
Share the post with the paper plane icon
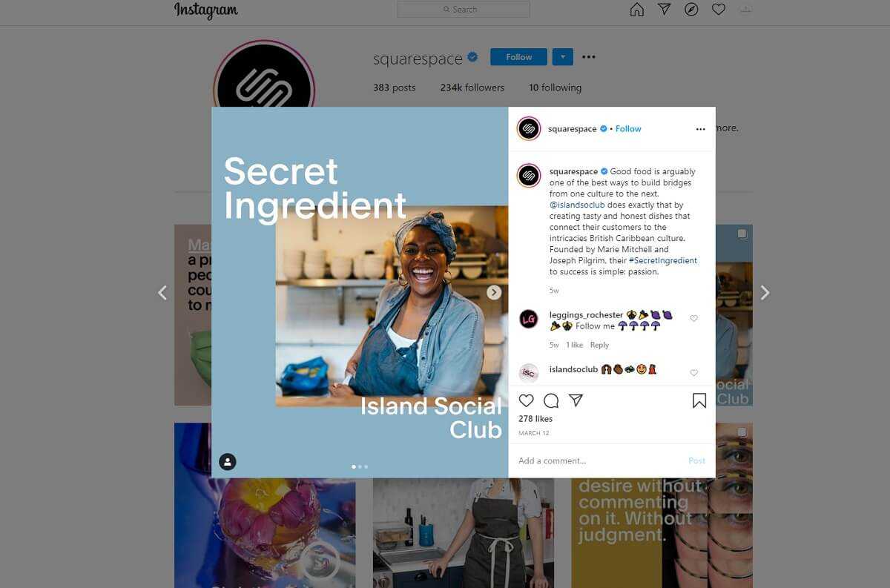[576, 400]
